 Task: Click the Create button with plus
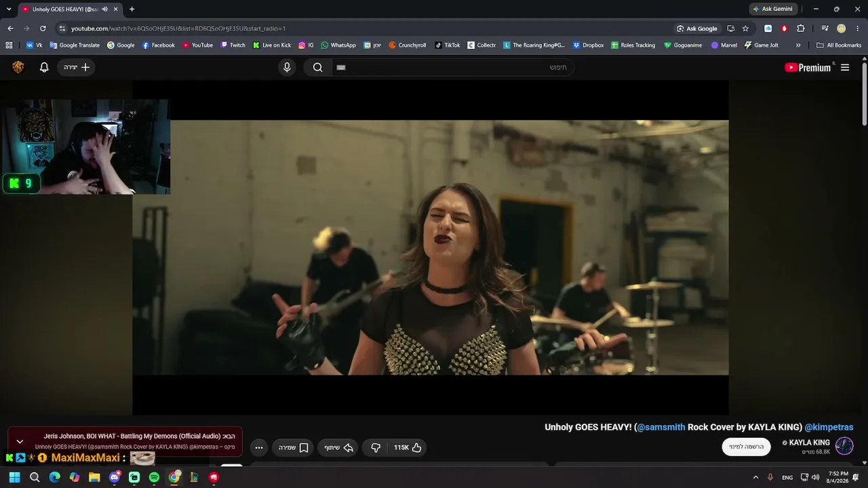click(76, 67)
